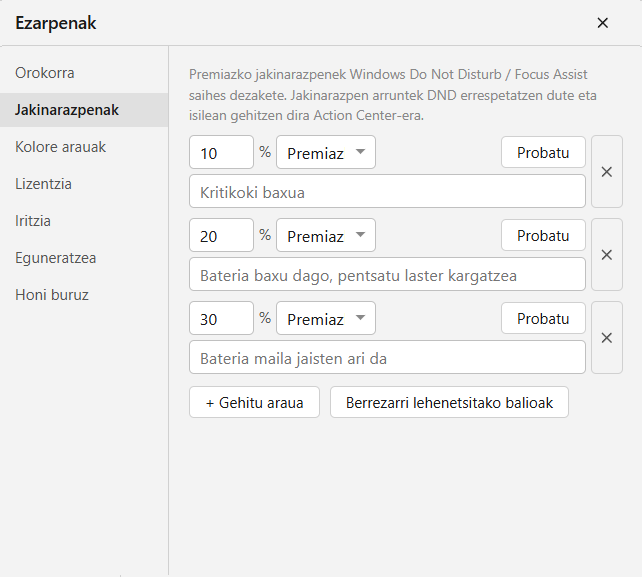Open the Iritzia section

[84, 221]
